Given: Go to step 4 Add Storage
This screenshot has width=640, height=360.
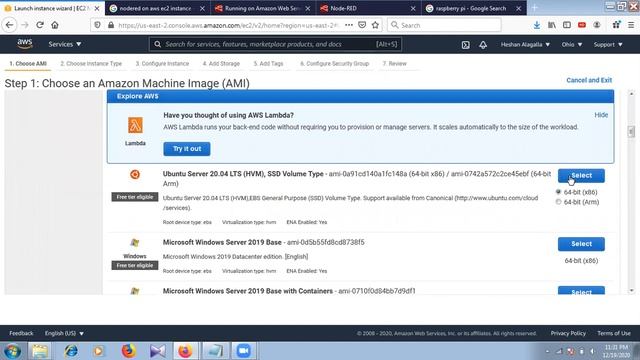Looking at the screenshot, I should 221,64.
